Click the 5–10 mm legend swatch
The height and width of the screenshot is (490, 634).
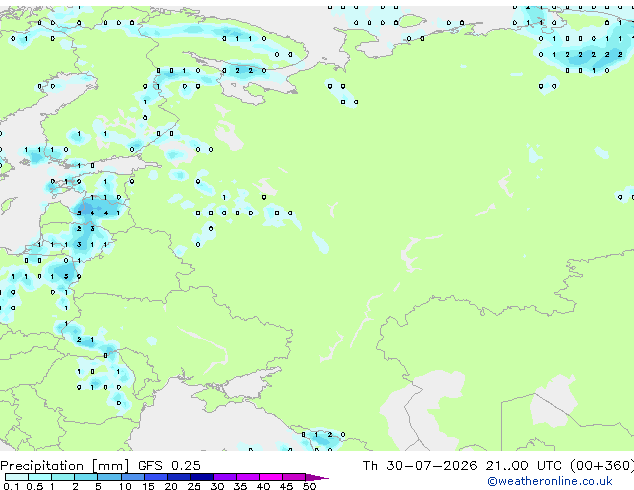click(x=110, y=477)
